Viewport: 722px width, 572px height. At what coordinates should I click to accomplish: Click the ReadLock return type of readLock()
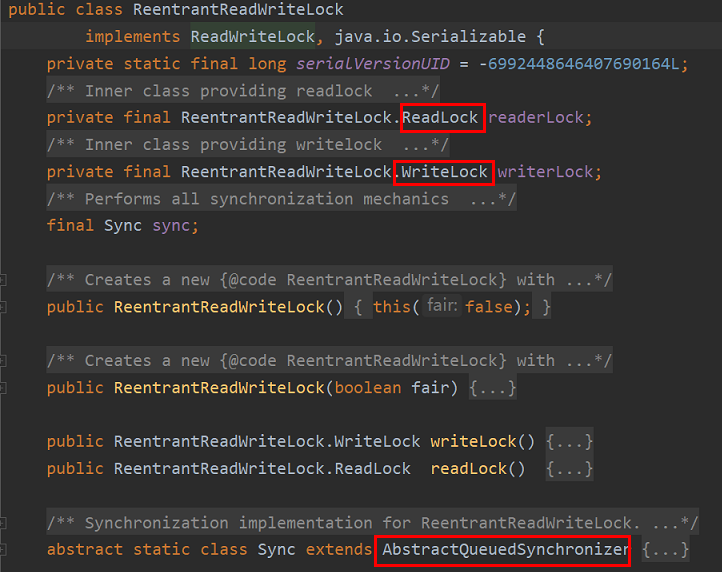point(373,469)
